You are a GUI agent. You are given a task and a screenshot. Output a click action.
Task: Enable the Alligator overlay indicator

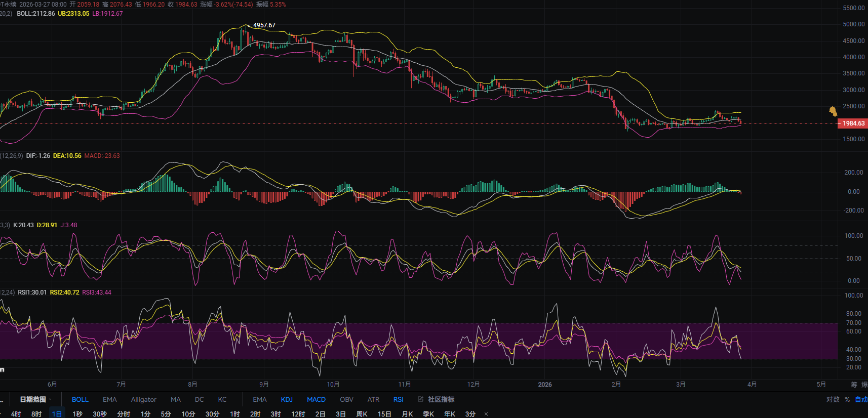[143, 399]
